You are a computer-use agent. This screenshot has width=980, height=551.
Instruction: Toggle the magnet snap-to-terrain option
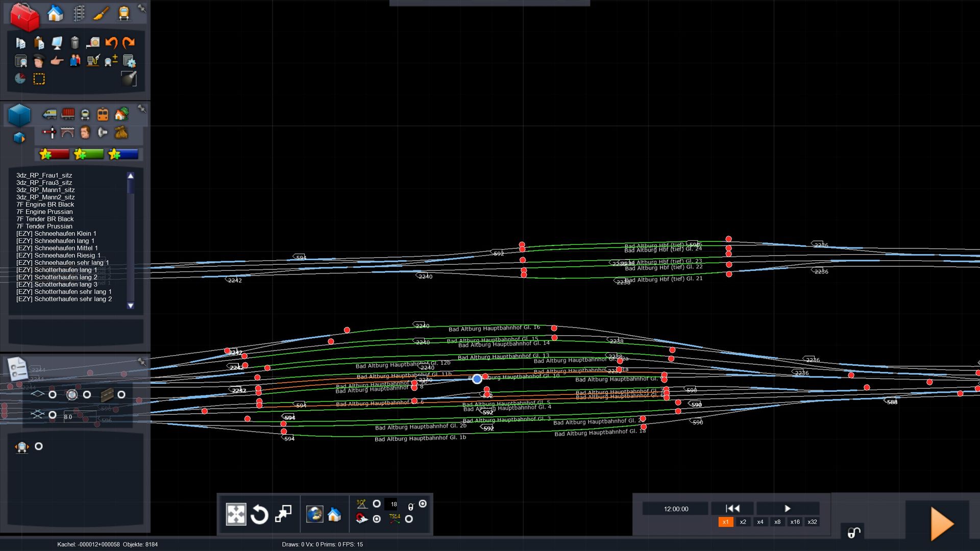pos(377,519)
